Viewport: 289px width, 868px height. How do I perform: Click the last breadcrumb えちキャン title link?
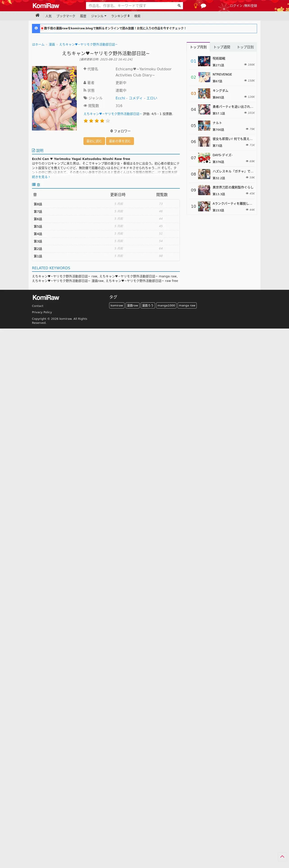pyautogui.click(x=88, y=44)
